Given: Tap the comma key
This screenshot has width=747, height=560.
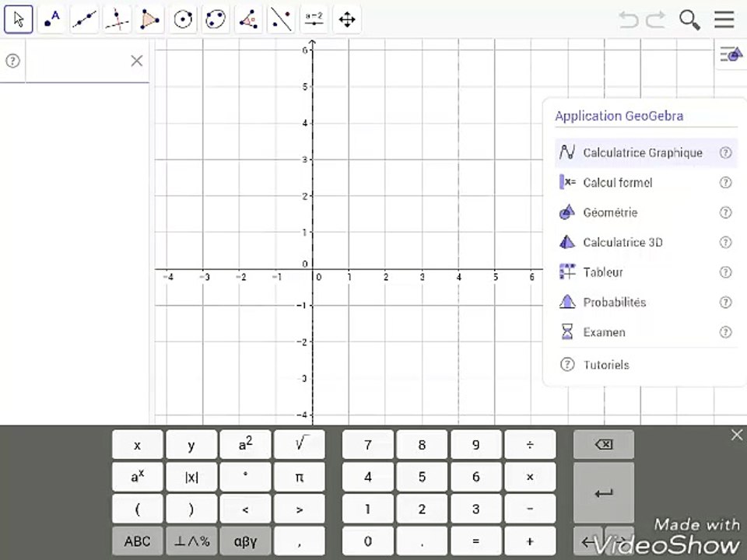Looking at the screenshot, I should [300, 541].
